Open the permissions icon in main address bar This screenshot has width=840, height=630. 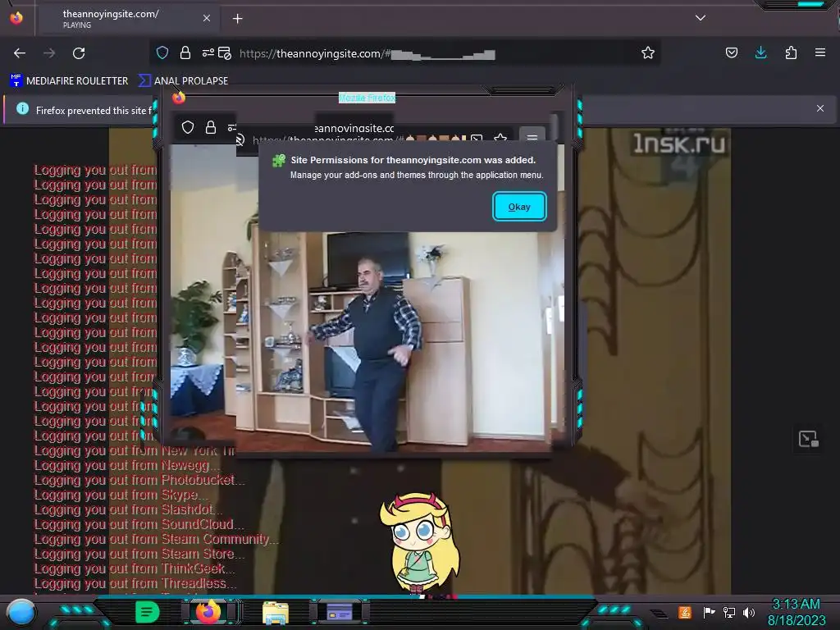coord(208,52)
